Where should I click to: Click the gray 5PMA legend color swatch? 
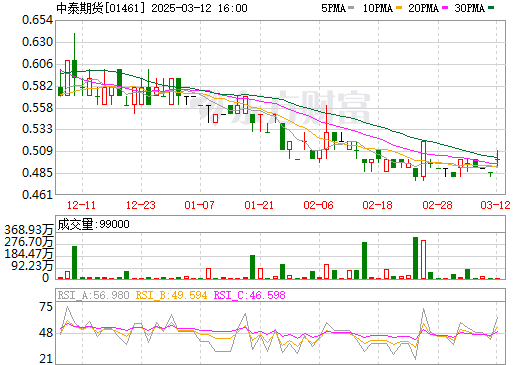pyautogui.click(x=351, y=8)
